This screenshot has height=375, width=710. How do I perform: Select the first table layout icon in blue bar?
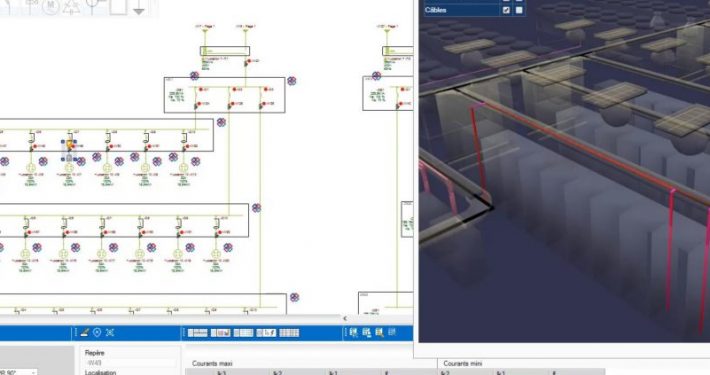click(197, 333)
